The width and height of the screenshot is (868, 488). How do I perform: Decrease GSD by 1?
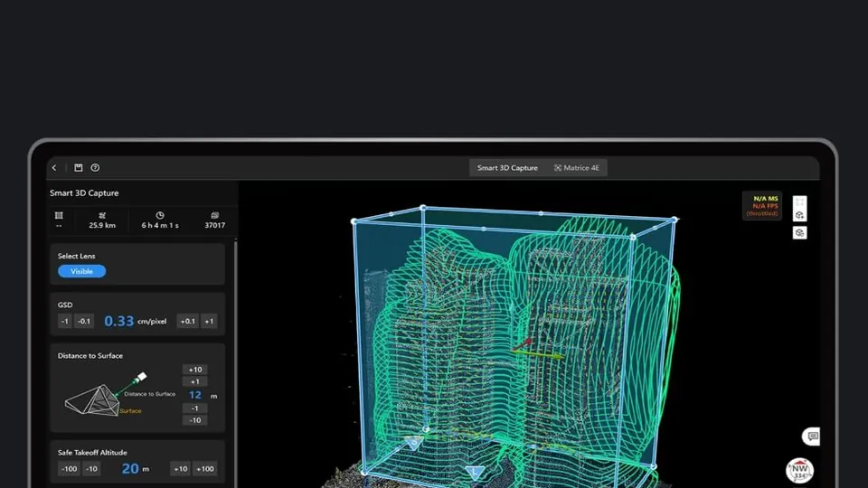point(65,321)
